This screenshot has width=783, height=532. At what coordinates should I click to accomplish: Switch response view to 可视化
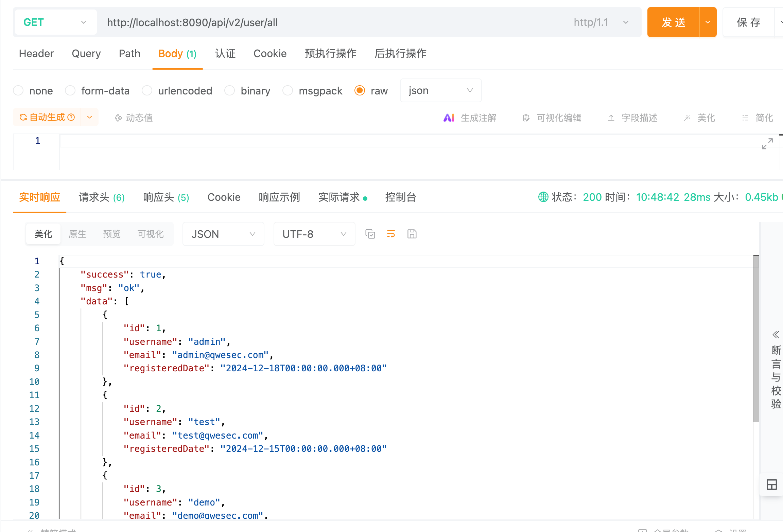(151, 234)
